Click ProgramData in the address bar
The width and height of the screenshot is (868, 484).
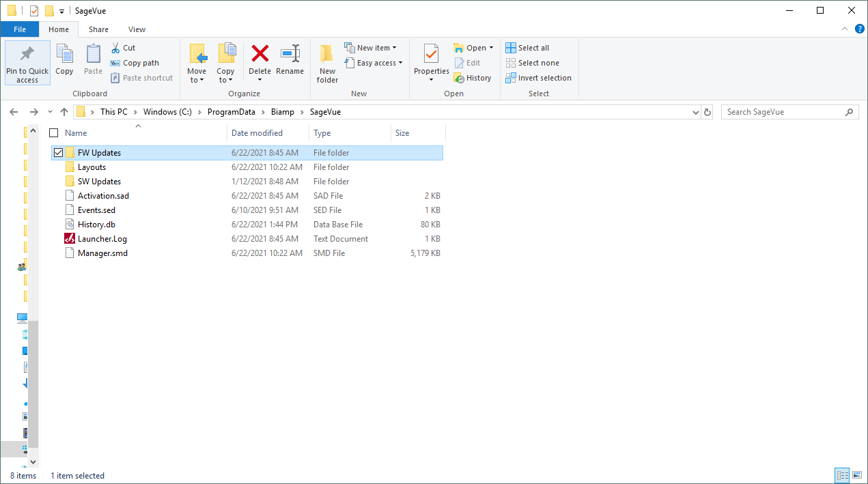click(232, 112)
